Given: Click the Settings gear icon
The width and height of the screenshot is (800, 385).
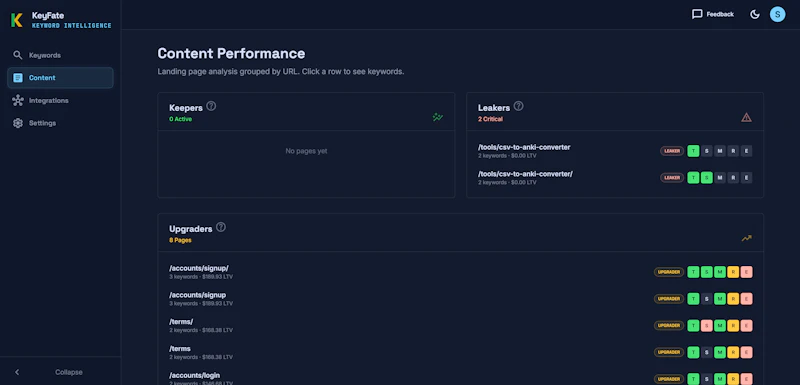Looking at the screenshot, I should pyautogui.click(x=18, y=123).
